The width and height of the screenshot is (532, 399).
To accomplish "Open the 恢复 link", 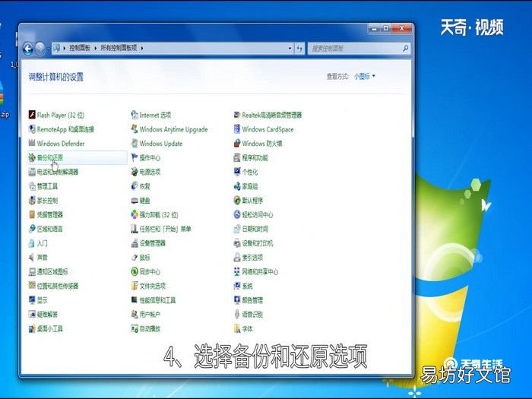I will click(x=145, y=186).
